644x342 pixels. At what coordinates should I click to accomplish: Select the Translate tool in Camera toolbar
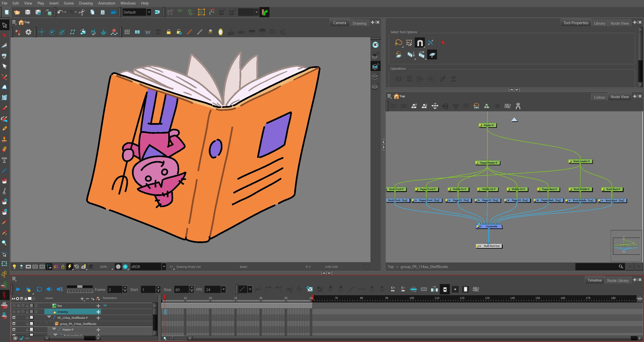point(42,32)
